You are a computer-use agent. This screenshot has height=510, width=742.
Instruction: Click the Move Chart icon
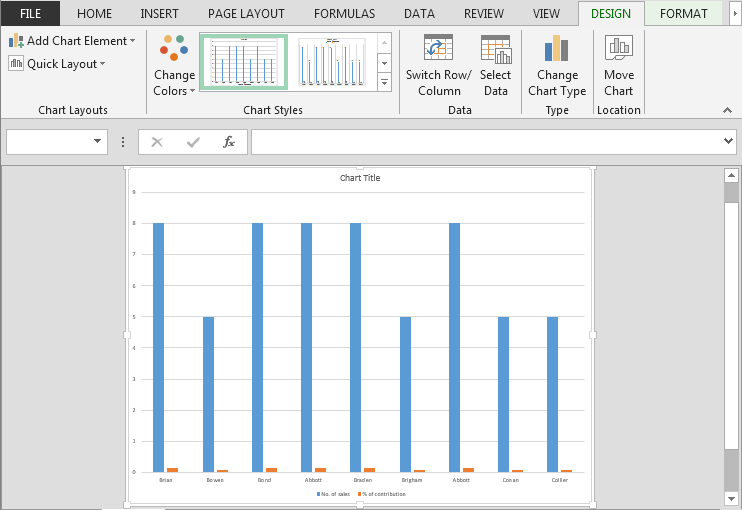click(618, 48)
